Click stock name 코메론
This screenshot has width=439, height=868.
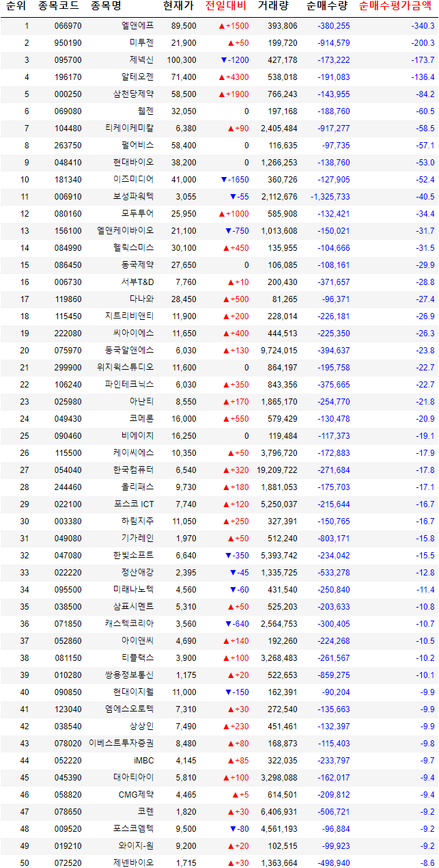click(141, 419)
